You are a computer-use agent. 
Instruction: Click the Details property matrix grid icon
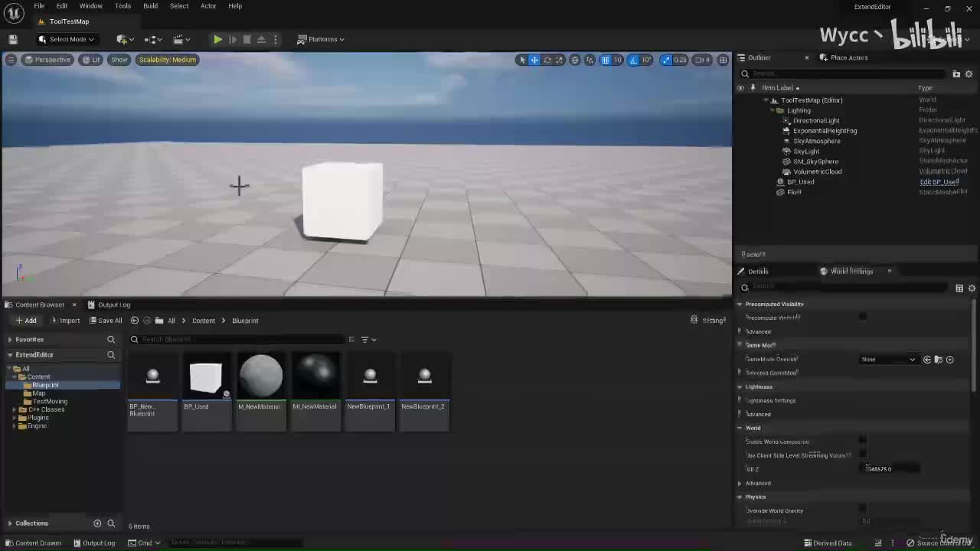click(x=959, y=288)
